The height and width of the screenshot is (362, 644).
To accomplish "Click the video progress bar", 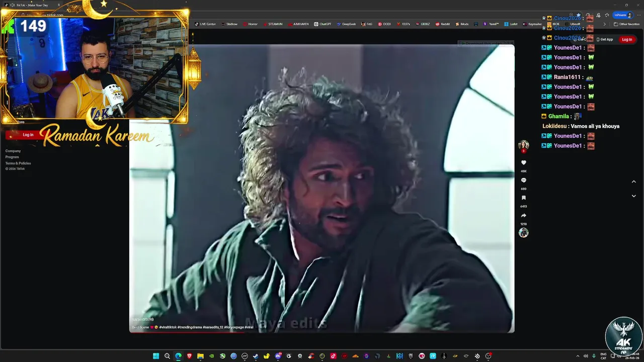I will point(322,332).
